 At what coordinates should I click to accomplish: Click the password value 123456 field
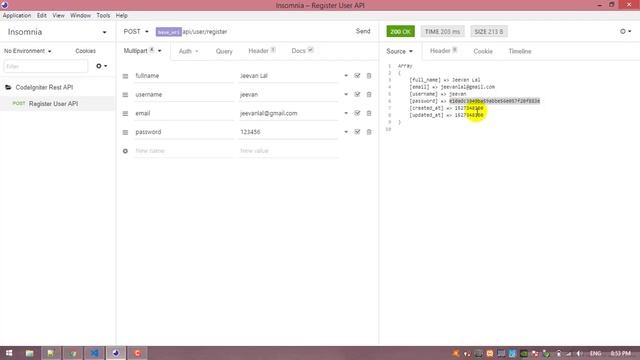pyautogui.click(x=288, y=132)
